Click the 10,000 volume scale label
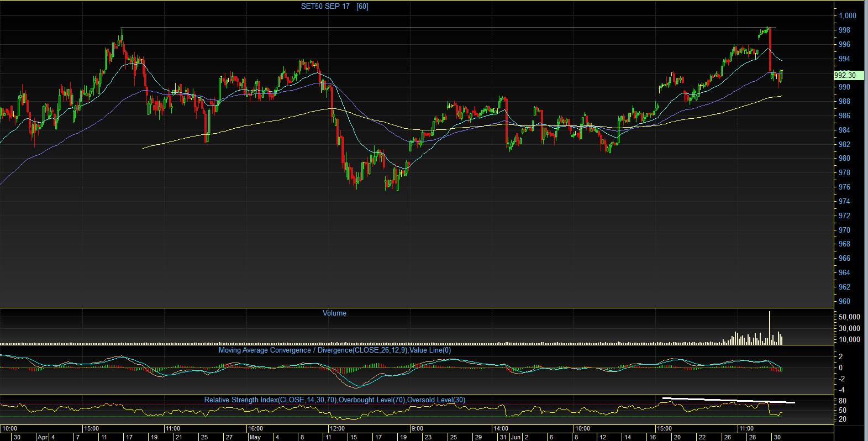Viewport: 868px width, 441px height. (x=849, y=339)
